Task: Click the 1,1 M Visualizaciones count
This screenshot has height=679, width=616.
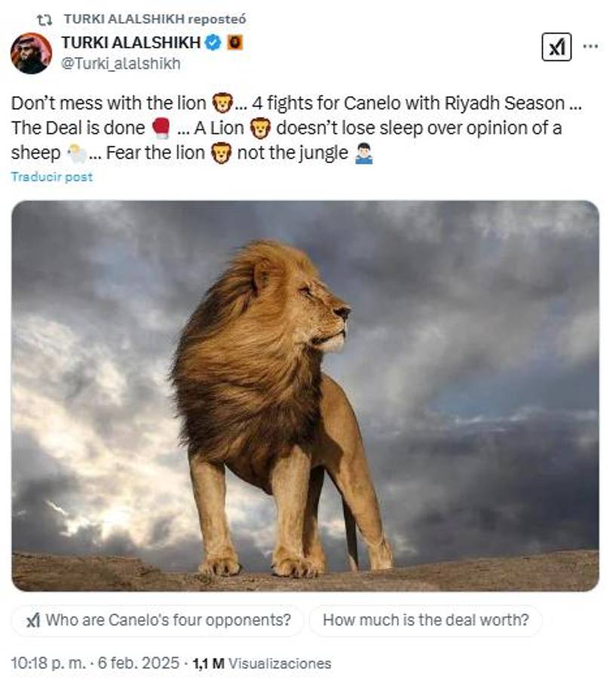Action: click(262, 663)
